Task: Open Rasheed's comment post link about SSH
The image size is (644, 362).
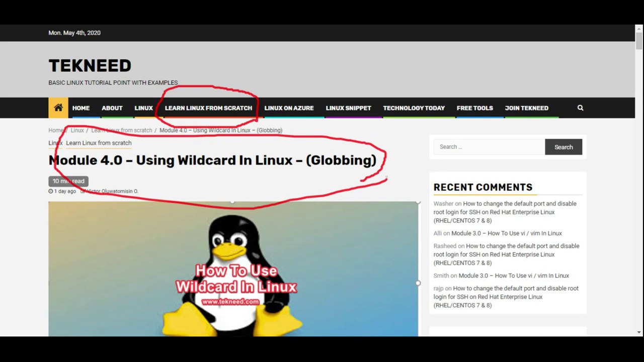Action: tap(506, 254)
